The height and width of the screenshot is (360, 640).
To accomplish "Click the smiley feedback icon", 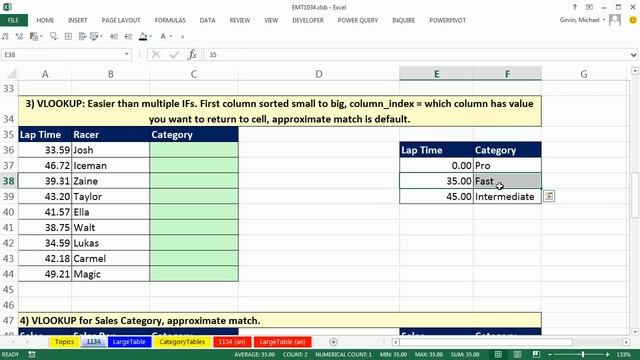I will click(633, 20).
